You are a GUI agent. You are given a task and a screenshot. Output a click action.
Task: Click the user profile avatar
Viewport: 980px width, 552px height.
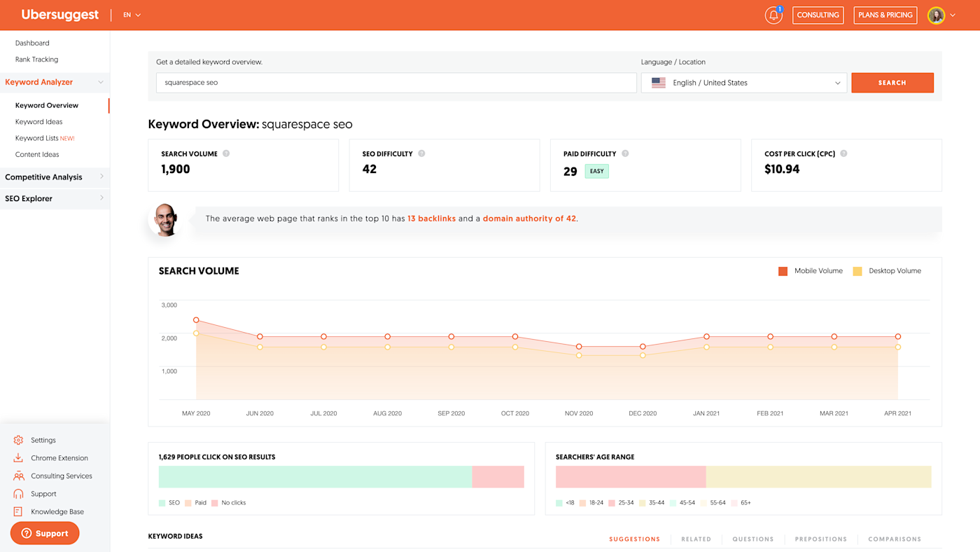(936, 15)
